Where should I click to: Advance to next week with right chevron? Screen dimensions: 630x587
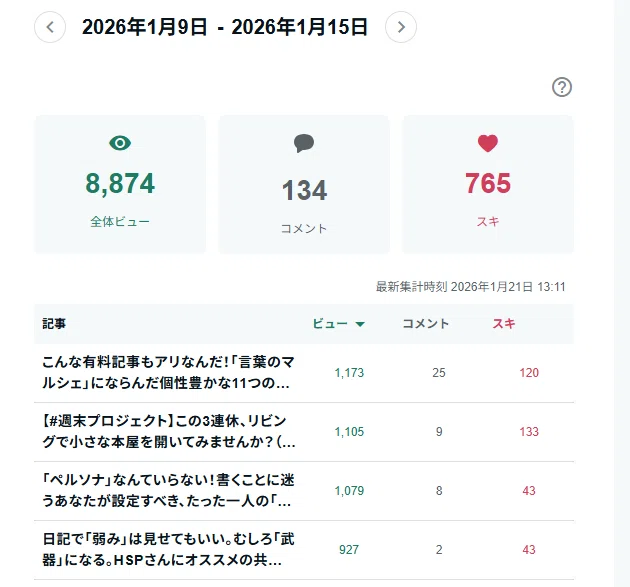401,27
